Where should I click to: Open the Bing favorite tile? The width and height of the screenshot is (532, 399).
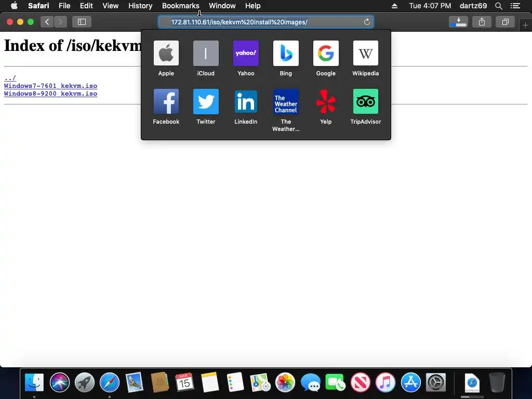(x=286, y=54)
